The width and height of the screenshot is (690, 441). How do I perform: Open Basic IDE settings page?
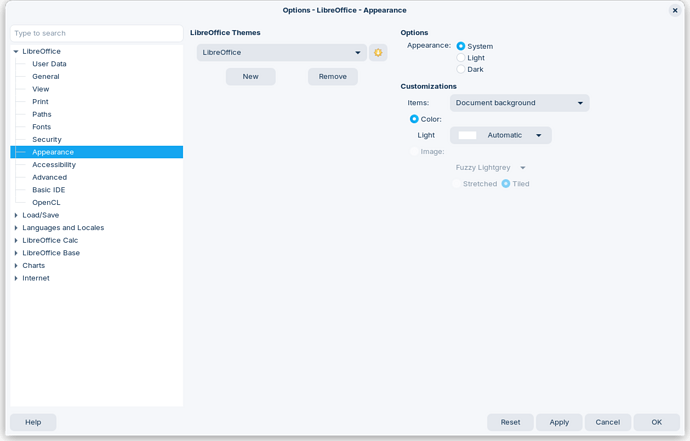[48, 190]
